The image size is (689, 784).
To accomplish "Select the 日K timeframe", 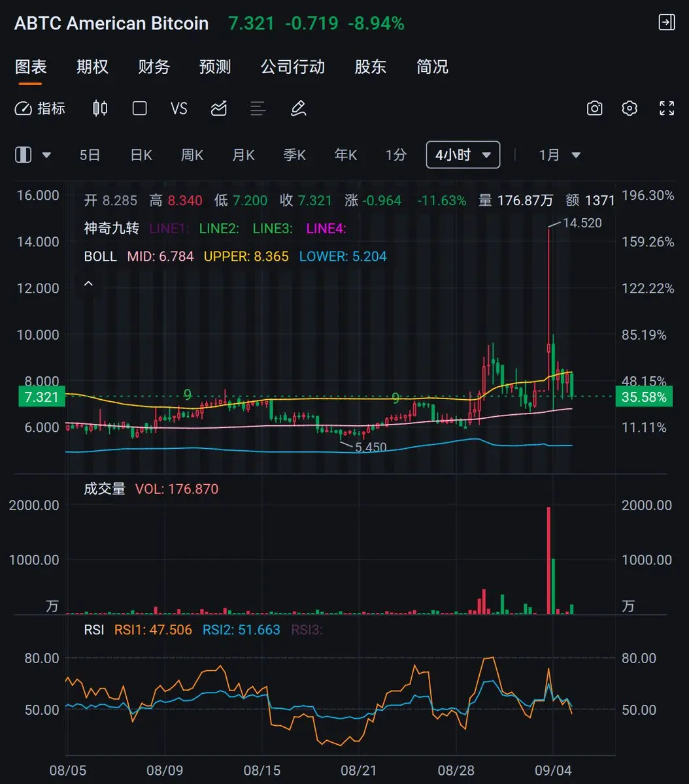I will pos(141,155).
